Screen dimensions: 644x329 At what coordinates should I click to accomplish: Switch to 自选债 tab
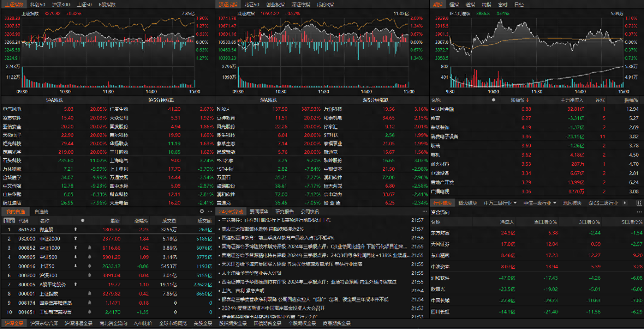(x=42, y=212)
